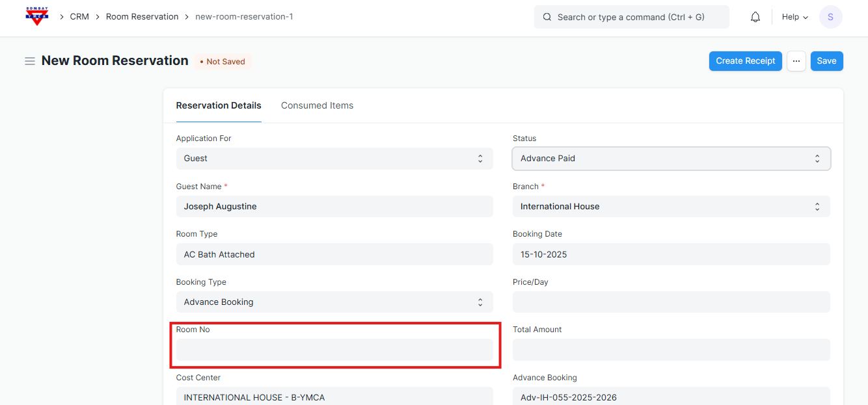Viewport: 868px width, 405px height.
Task: Open the Help dropdown menu
Action: pos(794,17)
